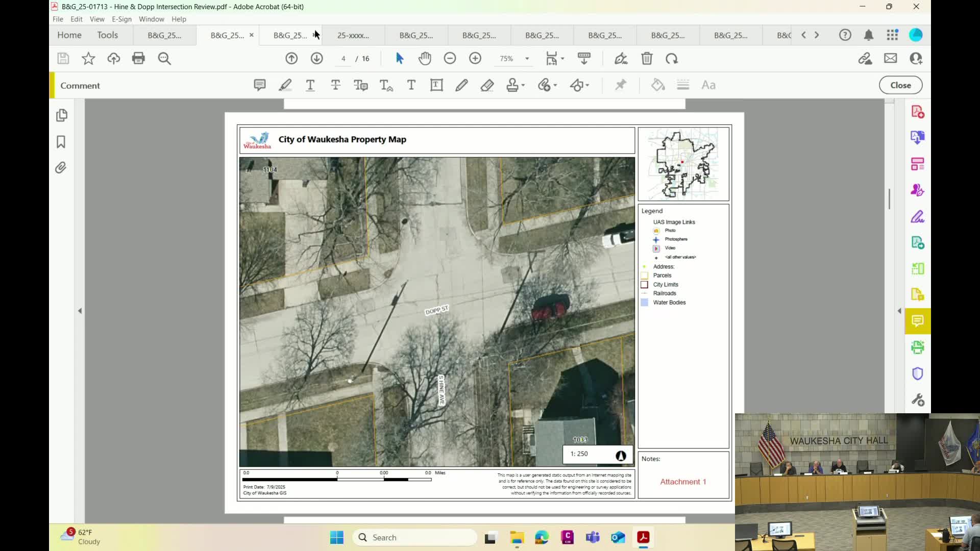
Task: Select the Hand pan tool
Action: (425, 59)
